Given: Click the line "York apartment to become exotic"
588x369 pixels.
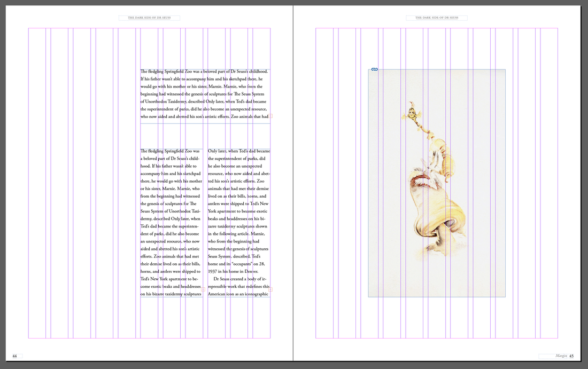Looking at the screenshot, I should tap(237, 211).
